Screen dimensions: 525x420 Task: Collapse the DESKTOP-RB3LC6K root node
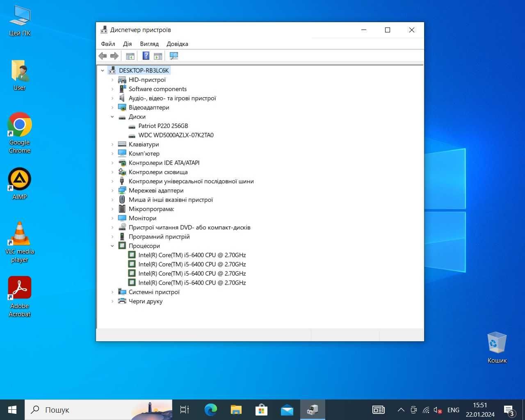coord(103,71)
